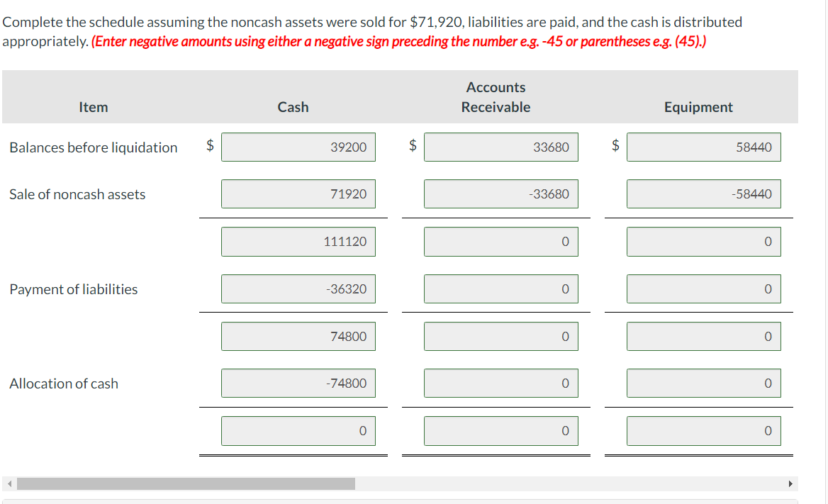The image size is (828, 504).
Task: Click the Cash column header
Action: click(293, 107)
